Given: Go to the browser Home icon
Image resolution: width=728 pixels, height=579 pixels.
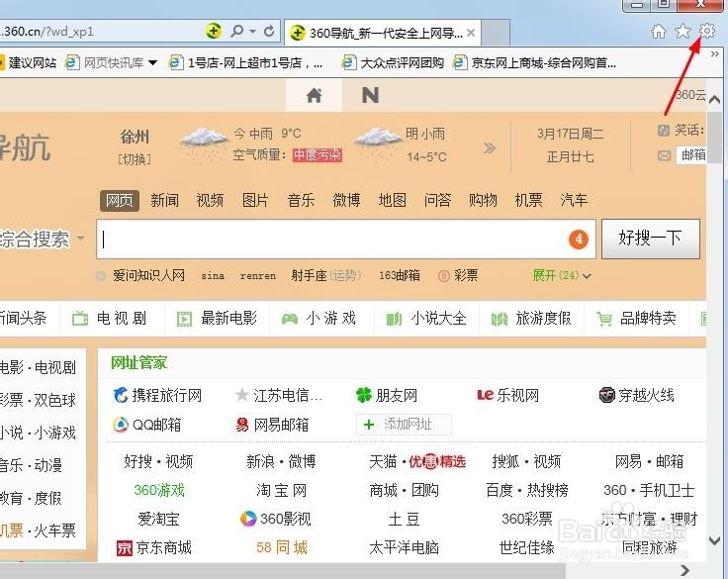Looking at the screenshot, I should (x=659, y=32).
